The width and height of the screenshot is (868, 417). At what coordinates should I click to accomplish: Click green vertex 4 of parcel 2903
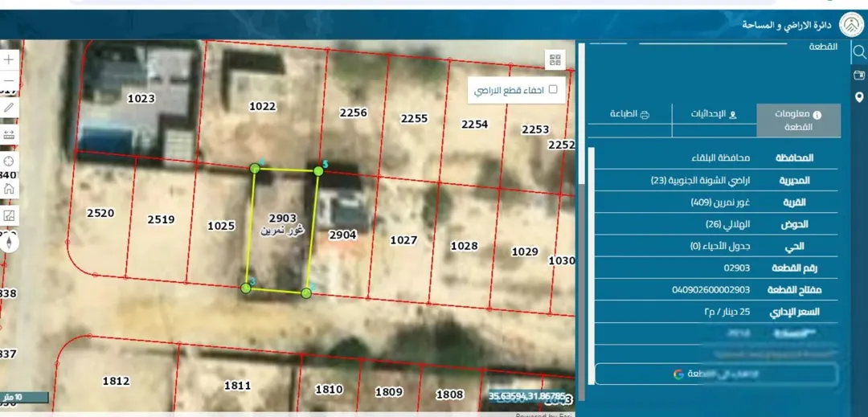click(255, 168)
